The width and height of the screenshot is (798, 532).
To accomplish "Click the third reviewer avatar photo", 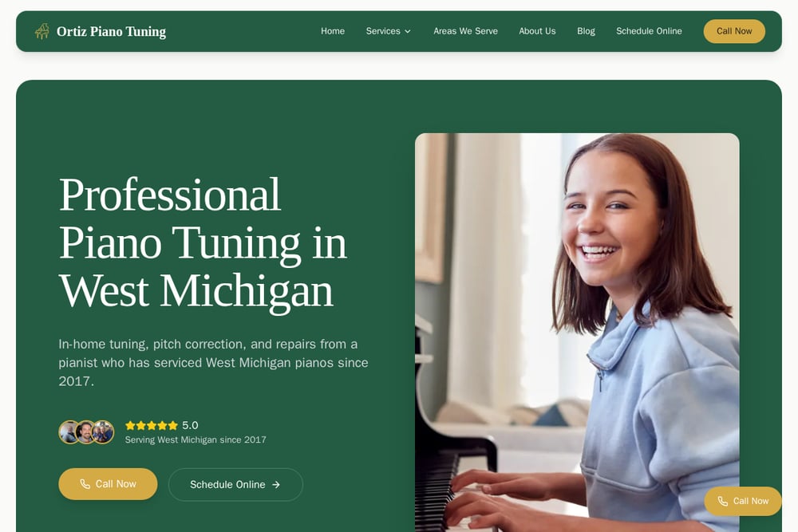I will (x=103, y=432).
